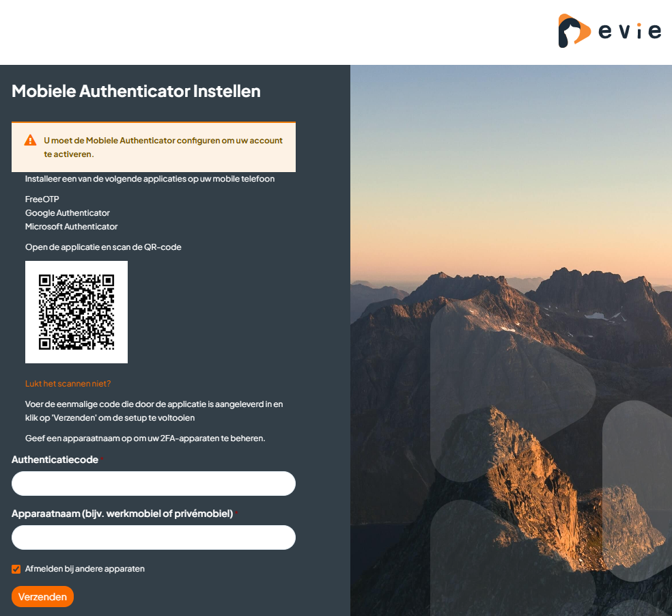Focus the Apparaatnaam input field
Screen dimensions: 672x616
154,537
